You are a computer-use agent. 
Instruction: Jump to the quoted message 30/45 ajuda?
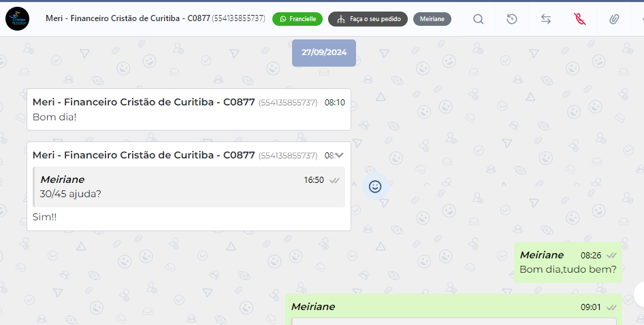189,187
